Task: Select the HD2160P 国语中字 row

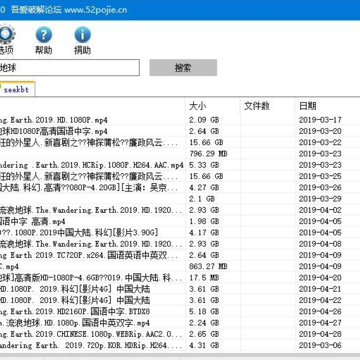Action: point(180,311)
